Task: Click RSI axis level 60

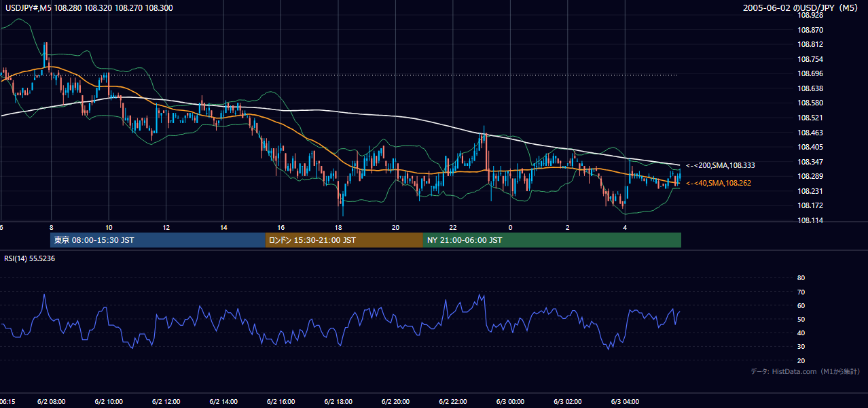Action: [x=801, y=305]
